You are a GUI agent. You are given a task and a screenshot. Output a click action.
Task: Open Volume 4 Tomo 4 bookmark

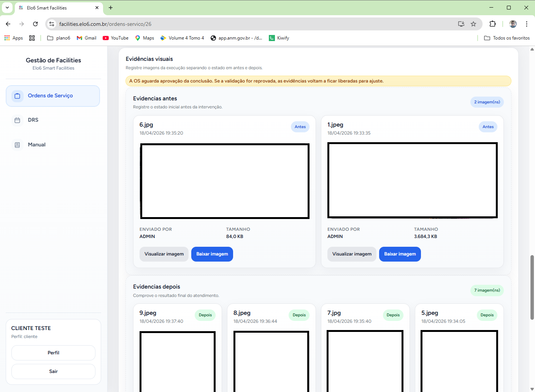(182, 38)
